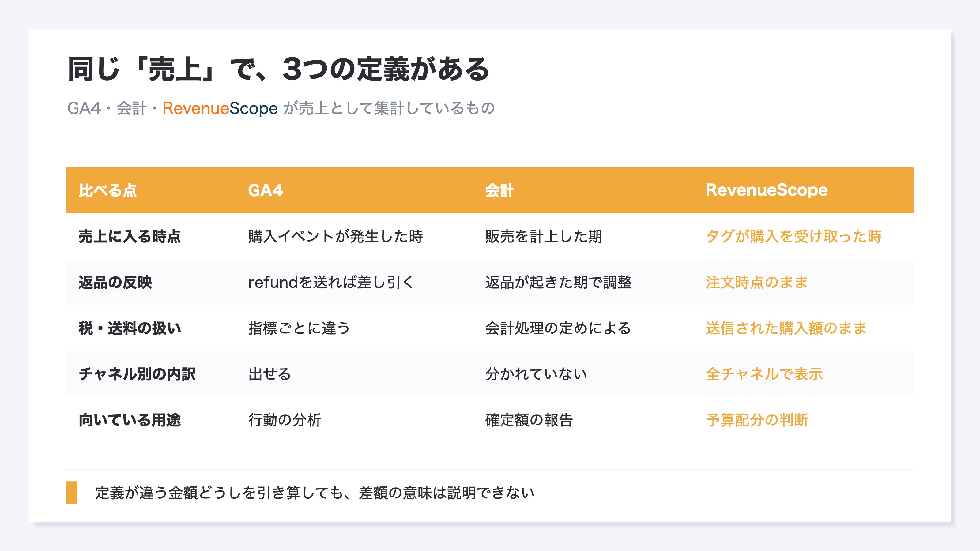Click the cell 出せる
The height and width of the screenshot is (551, 980).
click(x=270, y=374)
